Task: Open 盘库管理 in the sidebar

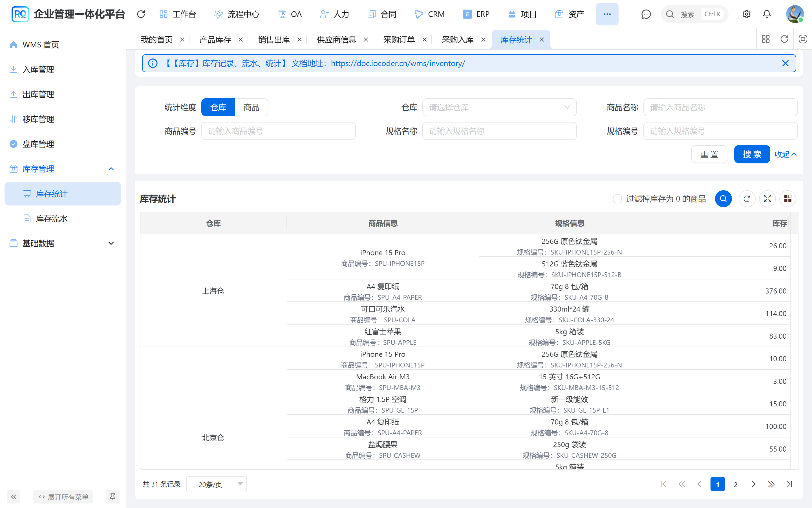Action: (63, 144)
